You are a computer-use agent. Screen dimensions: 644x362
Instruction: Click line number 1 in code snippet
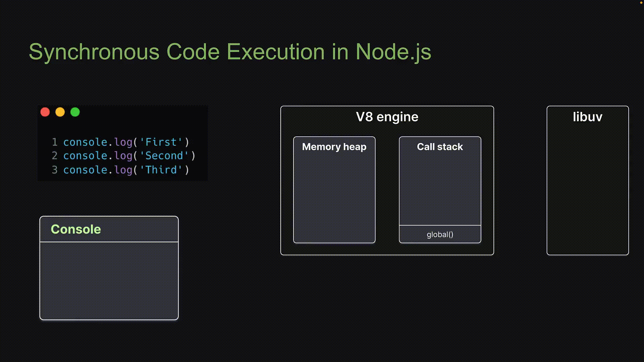pos(55,142)
